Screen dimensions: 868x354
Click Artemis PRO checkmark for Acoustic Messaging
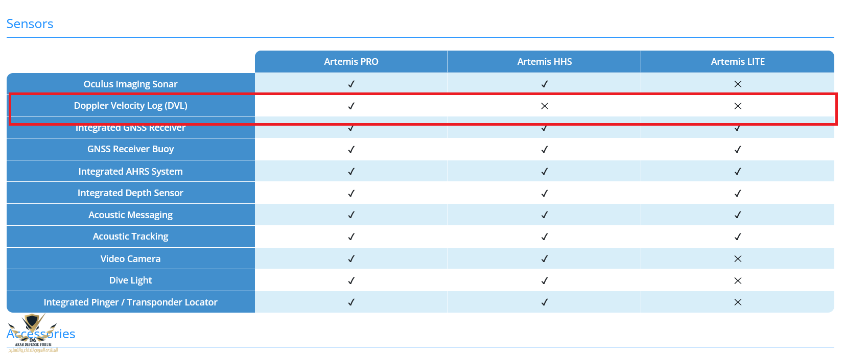click(351, 215)
